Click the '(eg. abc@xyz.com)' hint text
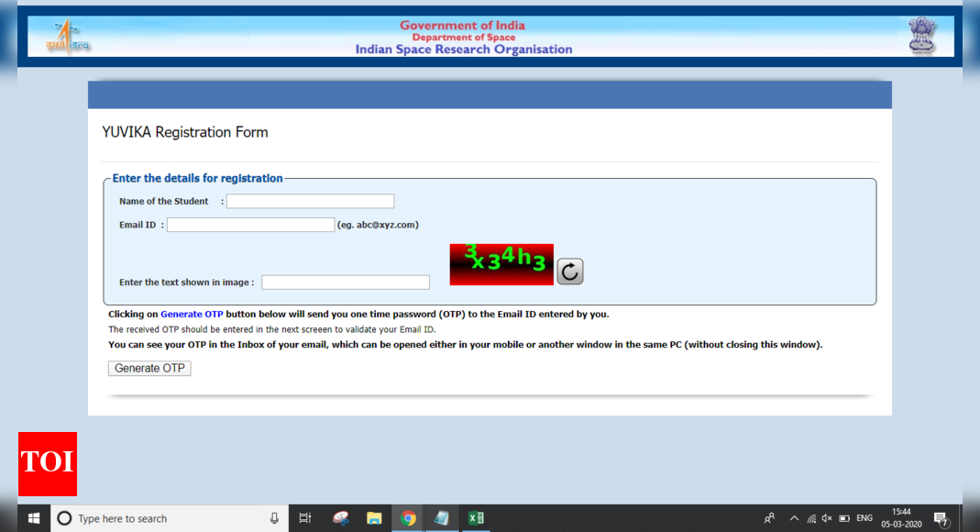Image resolution: width=980 pixels, height=532 pixels. (x=378, y=225)
